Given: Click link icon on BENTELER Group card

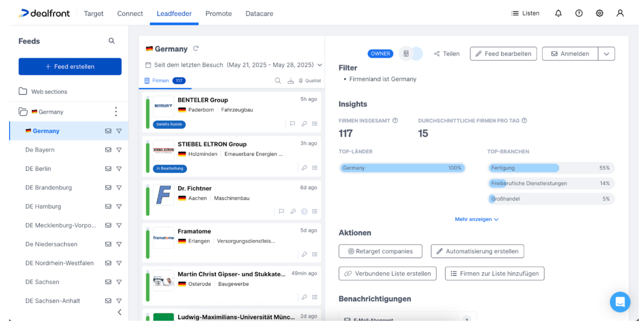Looking at the screenshot, I should pyautogui.click(x=304, y=123).
